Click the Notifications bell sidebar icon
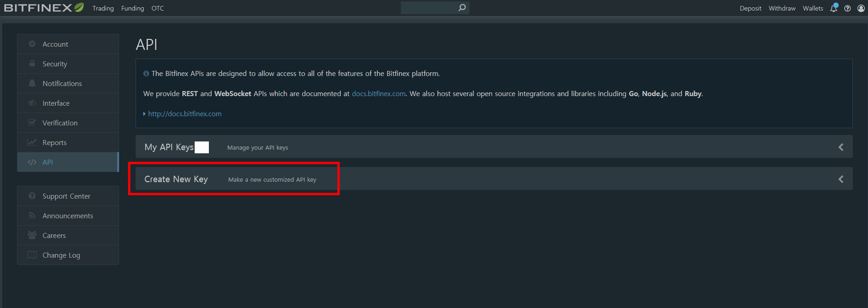 (32, 83)
